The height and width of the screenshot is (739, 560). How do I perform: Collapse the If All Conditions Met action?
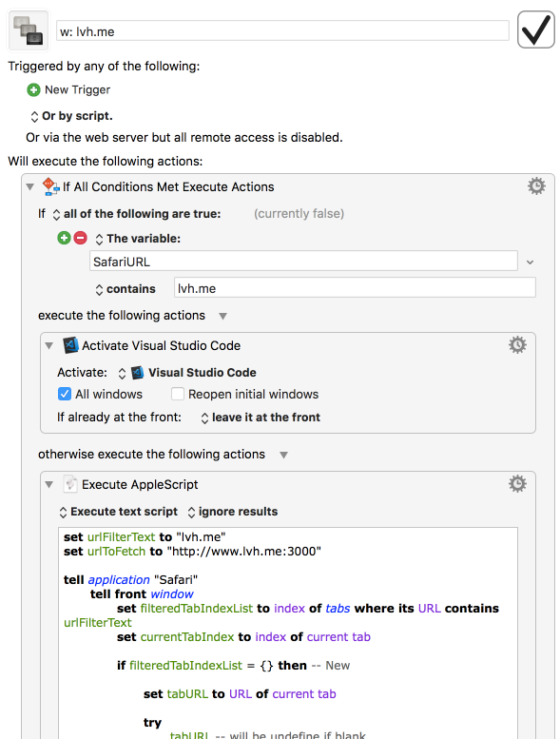click(30, 186)
